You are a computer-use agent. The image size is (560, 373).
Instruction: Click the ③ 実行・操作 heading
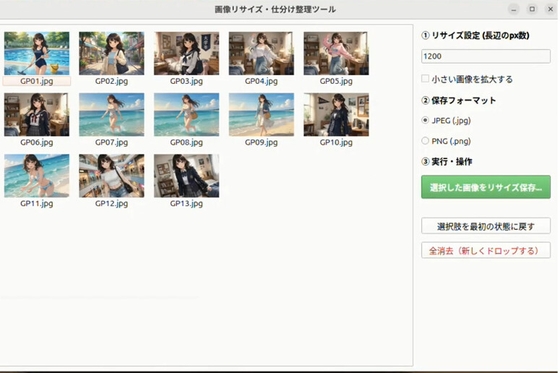click(x=447, y=161)
